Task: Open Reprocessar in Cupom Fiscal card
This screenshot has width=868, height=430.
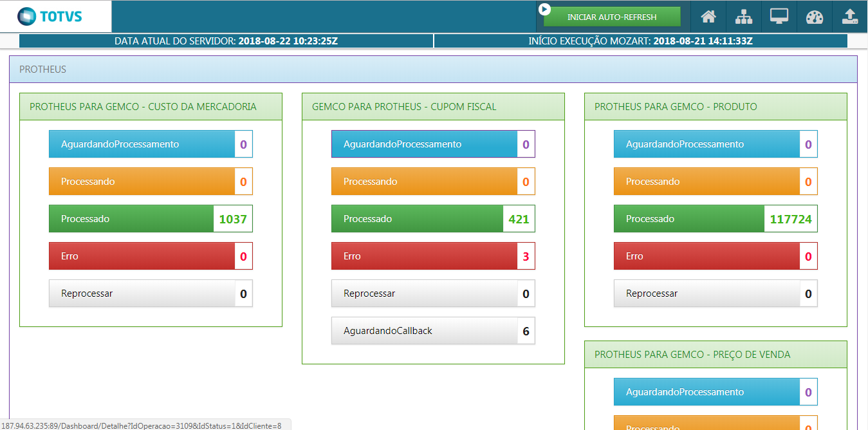Action: tap(433, 294)
